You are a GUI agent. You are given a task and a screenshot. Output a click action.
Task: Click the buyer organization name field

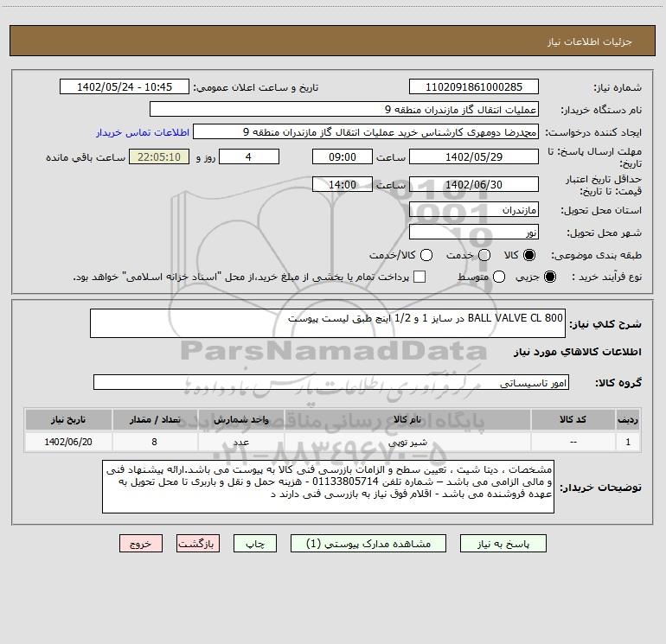[344, 109]
